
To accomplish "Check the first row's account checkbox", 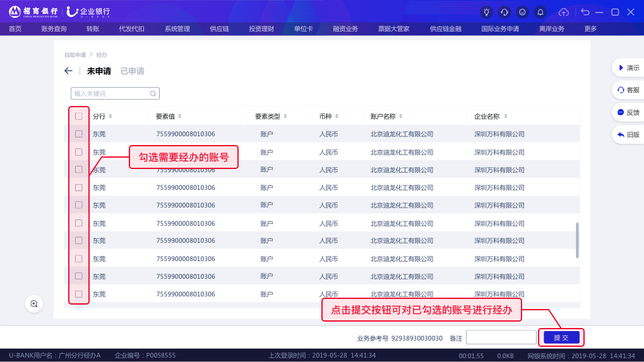I will (x=79, y=134).
